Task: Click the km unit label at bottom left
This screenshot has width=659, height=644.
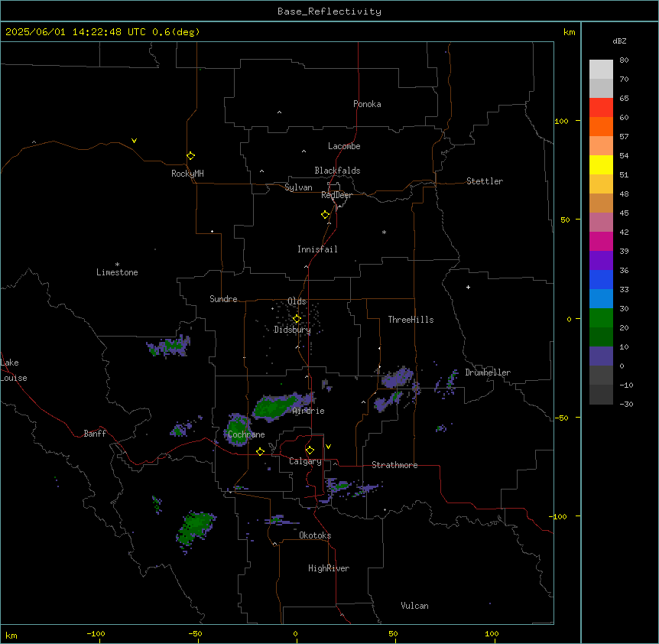Action: point(11,635)
